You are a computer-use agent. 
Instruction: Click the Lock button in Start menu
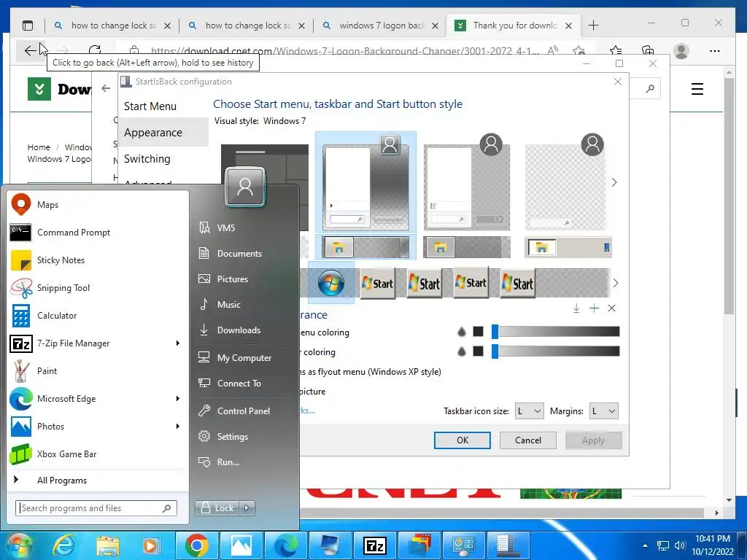tap(217, 508)
